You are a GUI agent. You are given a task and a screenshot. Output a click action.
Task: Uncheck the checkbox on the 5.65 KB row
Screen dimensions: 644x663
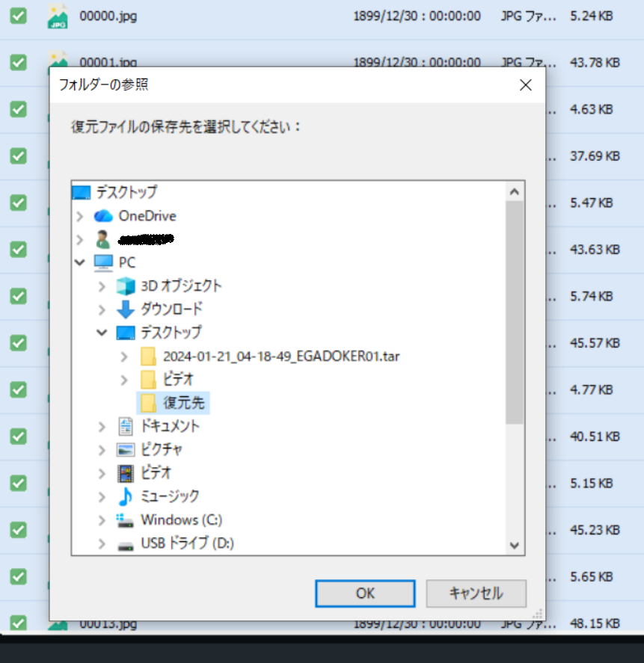pos(18,577)
